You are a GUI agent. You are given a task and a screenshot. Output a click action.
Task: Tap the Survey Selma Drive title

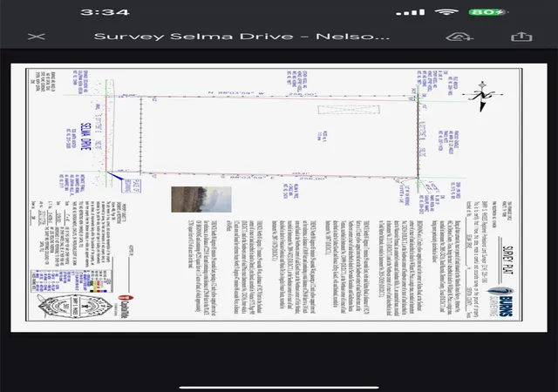pyautogui.click(x=242, y=37)
